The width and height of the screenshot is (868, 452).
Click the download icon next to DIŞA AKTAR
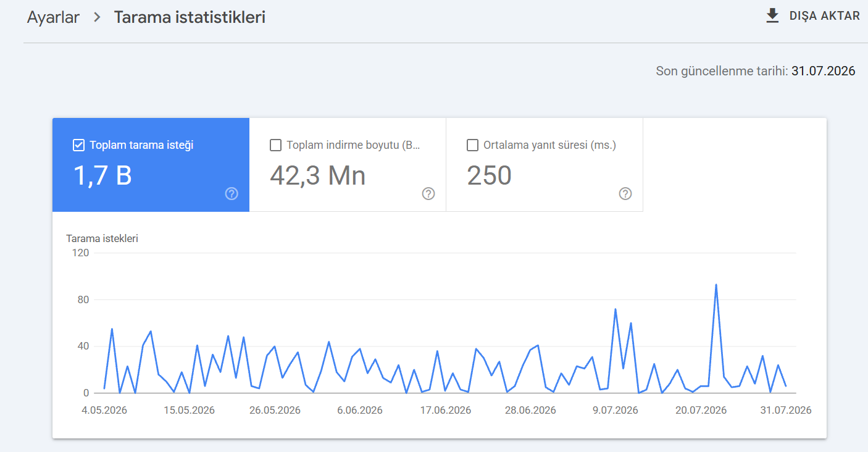point(772,16)
